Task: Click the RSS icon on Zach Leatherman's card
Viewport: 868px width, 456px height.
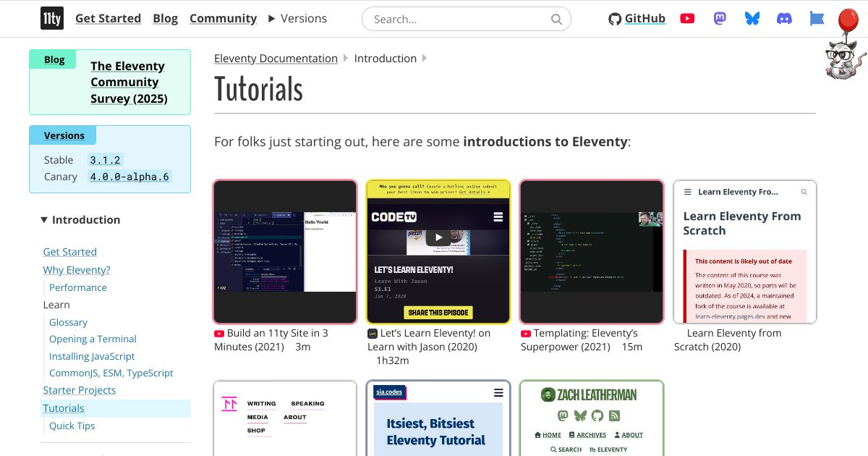Action: (615, 415)
